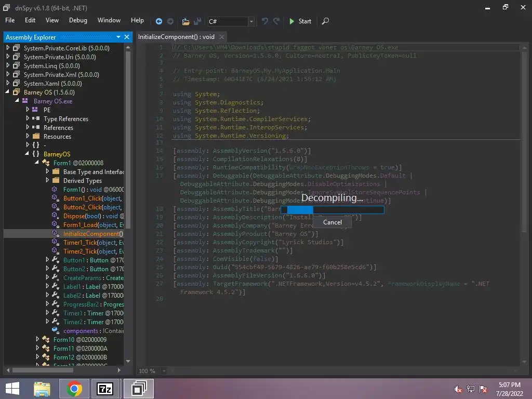
Task: Open 7-Zip from the taskbar
Action: [x=105, y=389]
